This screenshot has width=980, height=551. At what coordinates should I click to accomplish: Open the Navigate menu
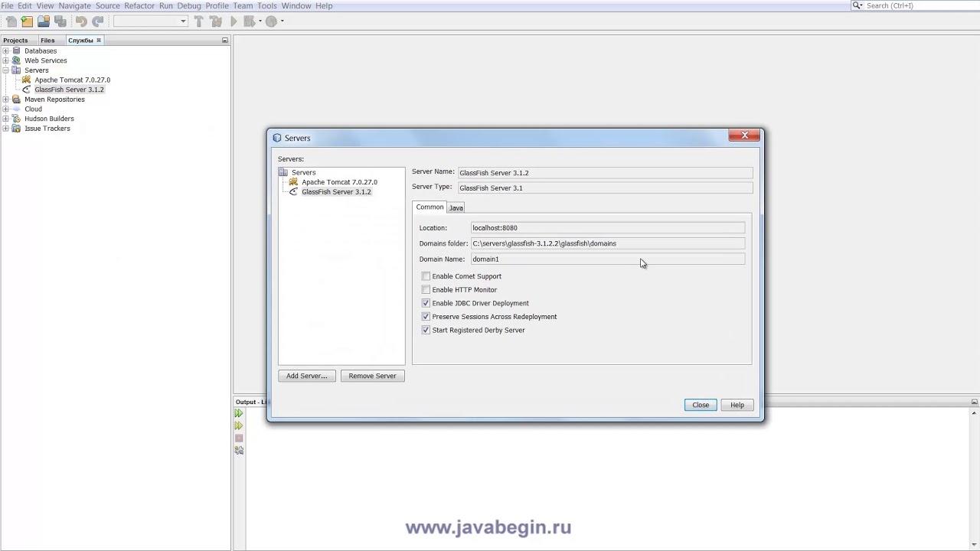click(75, 5)
